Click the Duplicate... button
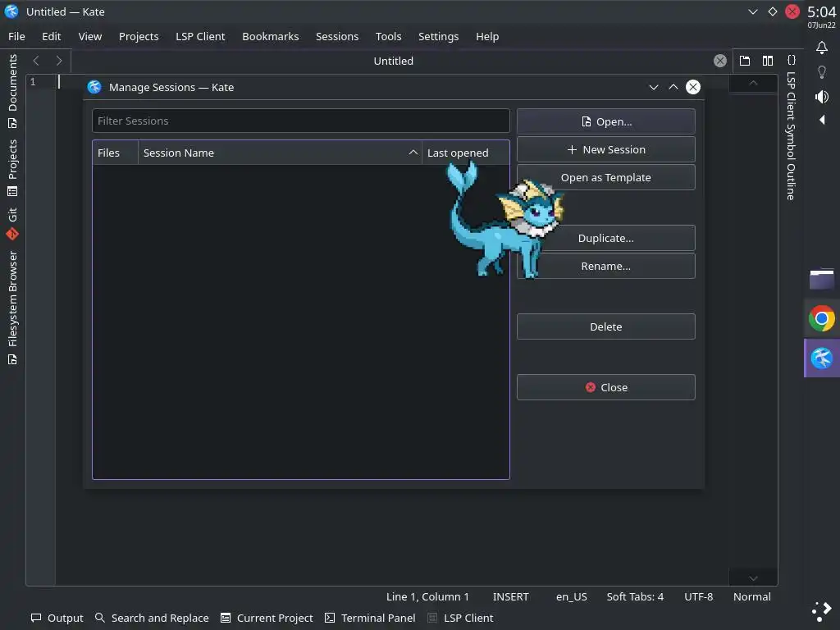This screenshot has width=840, height=630. pos(606,238)
